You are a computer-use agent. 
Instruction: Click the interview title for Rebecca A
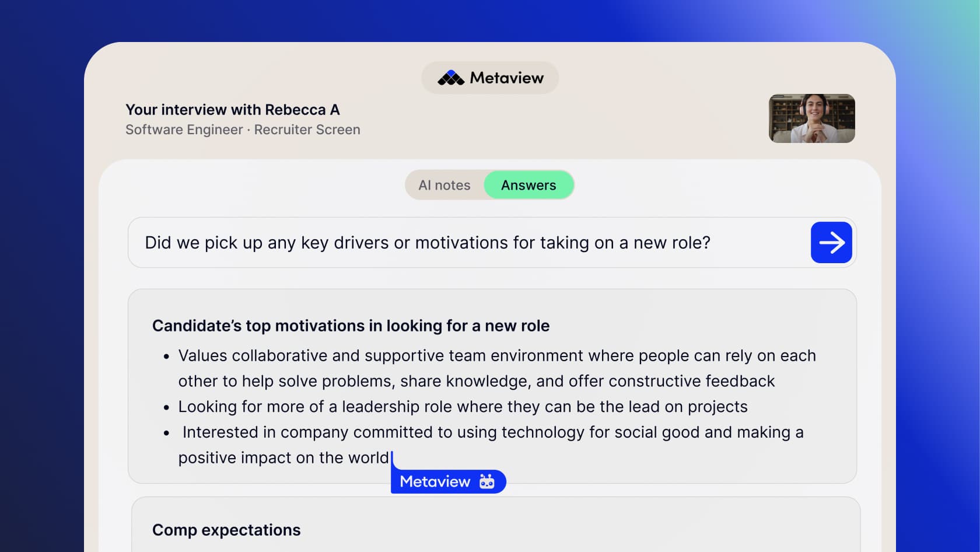point(233,110)
